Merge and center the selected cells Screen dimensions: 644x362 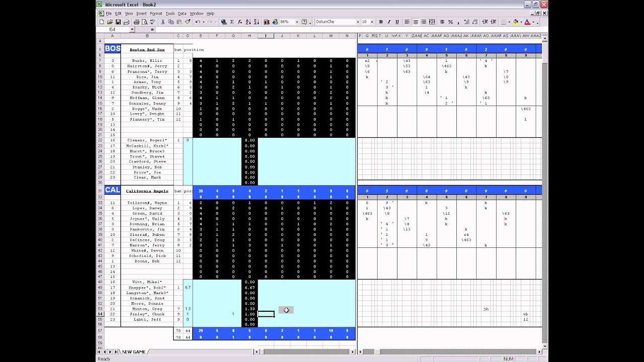(432, 22)
